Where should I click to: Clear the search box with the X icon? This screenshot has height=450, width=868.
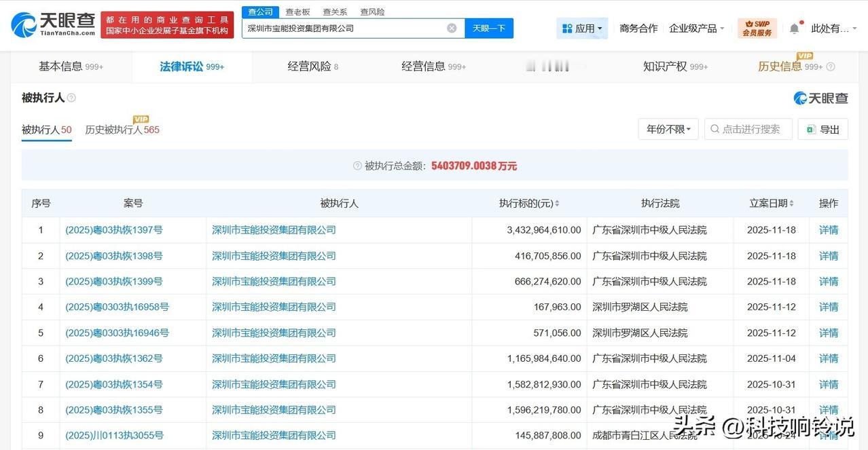(451, 27)
